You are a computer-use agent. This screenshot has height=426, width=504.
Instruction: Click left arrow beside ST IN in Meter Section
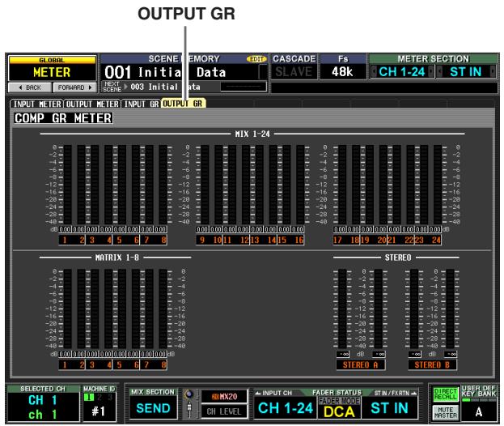coord(439,71)
